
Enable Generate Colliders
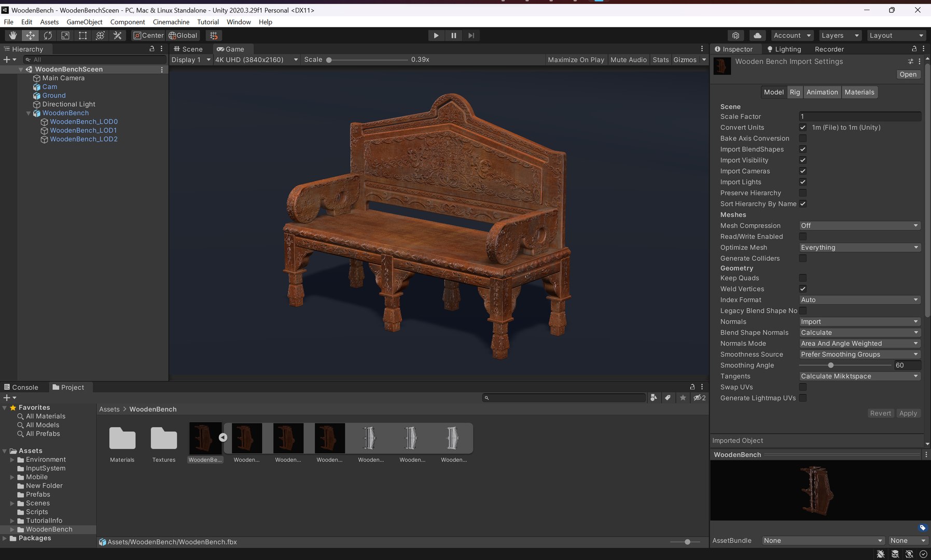click(803, 258)
